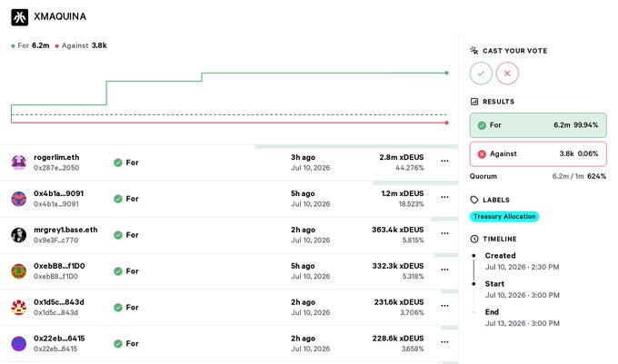Click the End timeline marker dot
The width and height of the screenshot is (618, 364).
pos(473,312)
